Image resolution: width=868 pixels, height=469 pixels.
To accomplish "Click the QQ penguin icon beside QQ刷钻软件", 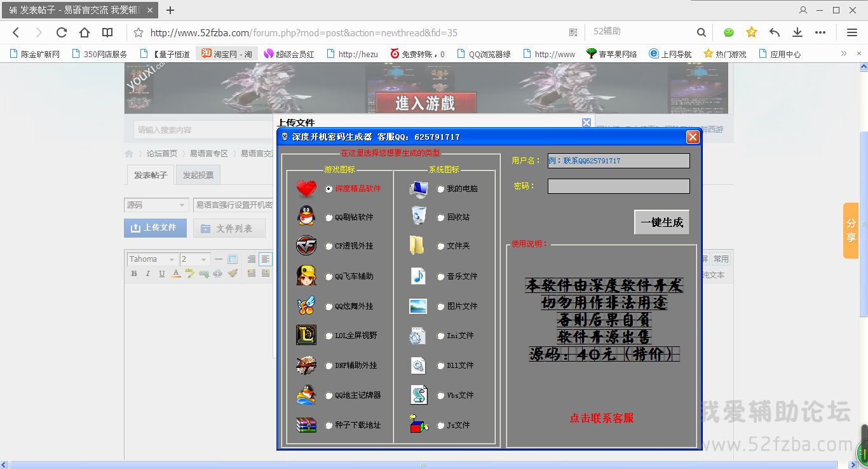I will 306,217.
